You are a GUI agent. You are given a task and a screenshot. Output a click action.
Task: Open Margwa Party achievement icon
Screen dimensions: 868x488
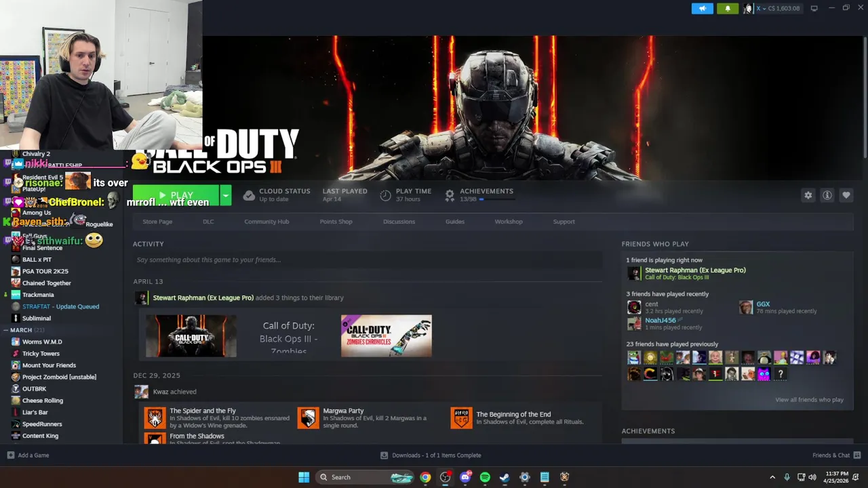click(308, 418)
